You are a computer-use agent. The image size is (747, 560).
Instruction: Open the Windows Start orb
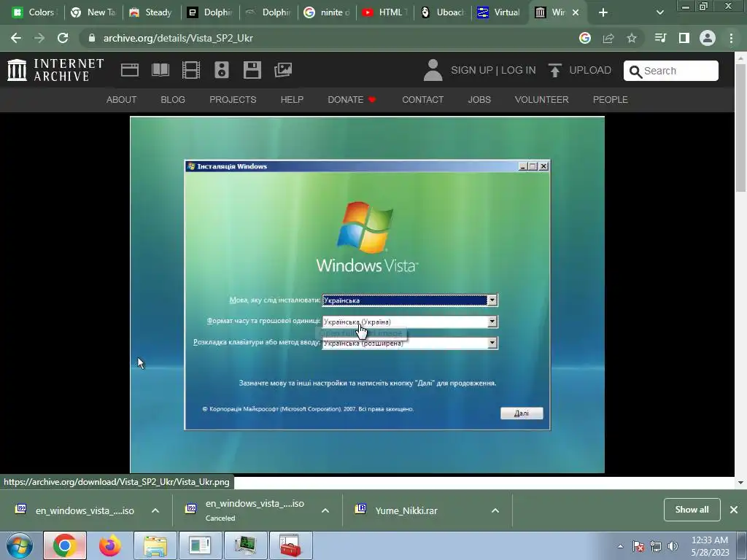[19, 545]
